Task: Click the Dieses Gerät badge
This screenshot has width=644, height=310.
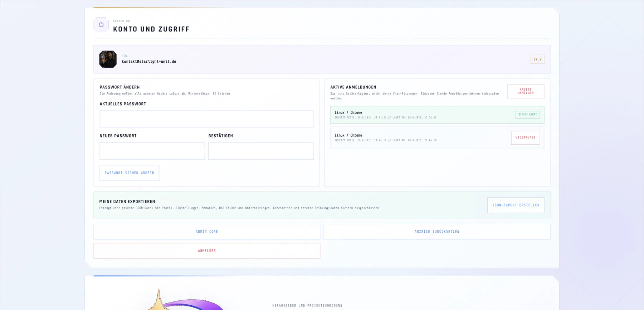Action: tap(527, 115)
